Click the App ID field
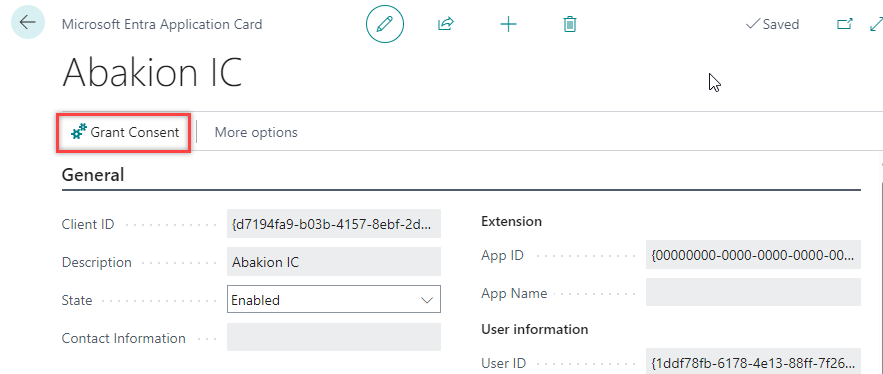 click(753, 255)
